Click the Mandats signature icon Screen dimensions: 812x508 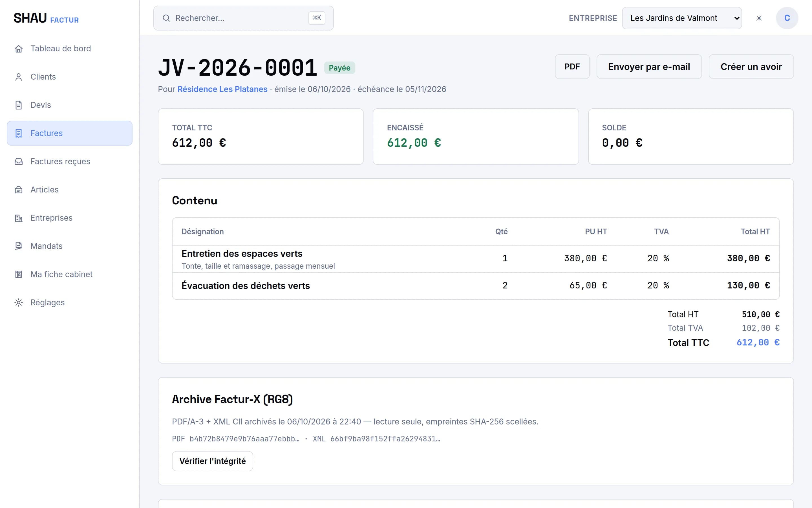18,246
